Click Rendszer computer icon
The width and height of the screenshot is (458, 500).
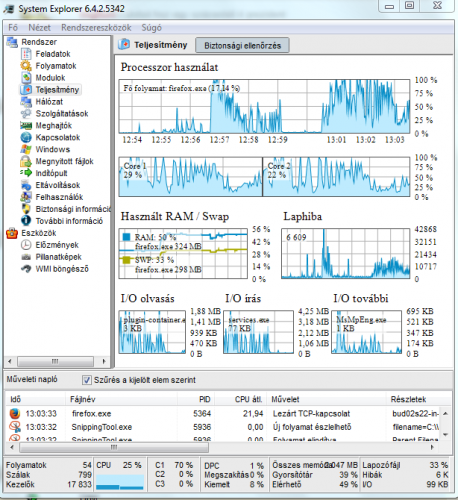pos(12,42)
